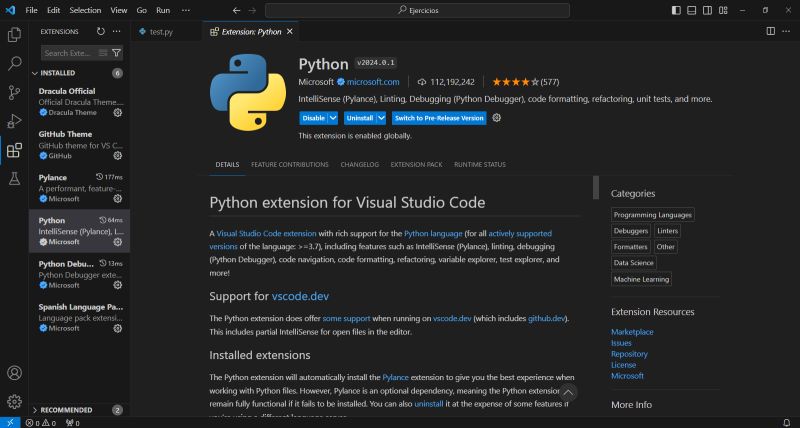Open manage gear for Pylance

pyautogui.click(x=118, y=199)
